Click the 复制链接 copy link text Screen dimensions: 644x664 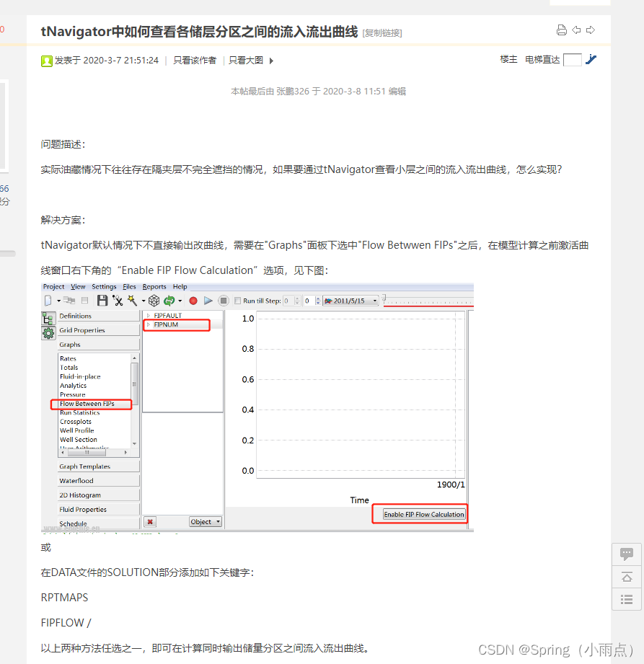pos(382,33)
